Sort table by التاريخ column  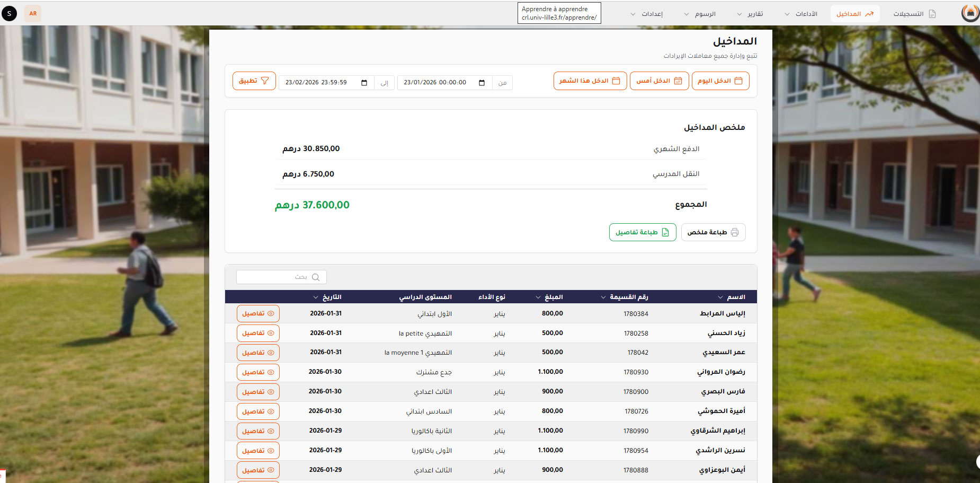[x=327, y=297]
